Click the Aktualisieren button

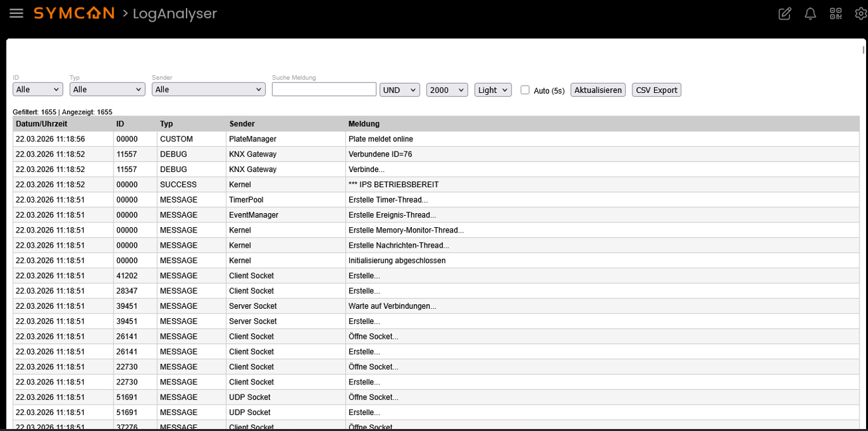[x=598, y=90]
